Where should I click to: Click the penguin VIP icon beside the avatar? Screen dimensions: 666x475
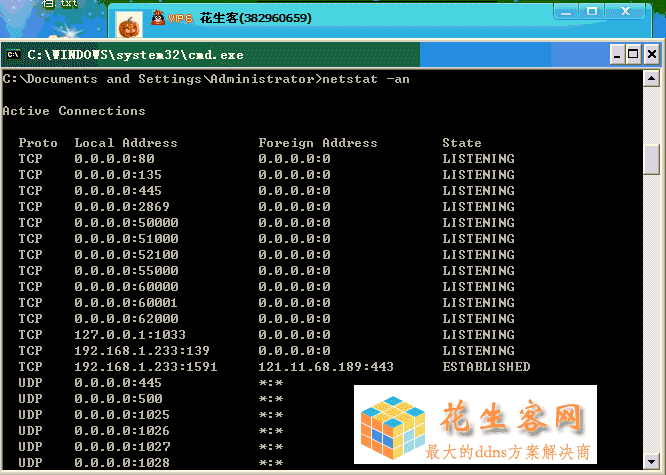coord(158,18)
